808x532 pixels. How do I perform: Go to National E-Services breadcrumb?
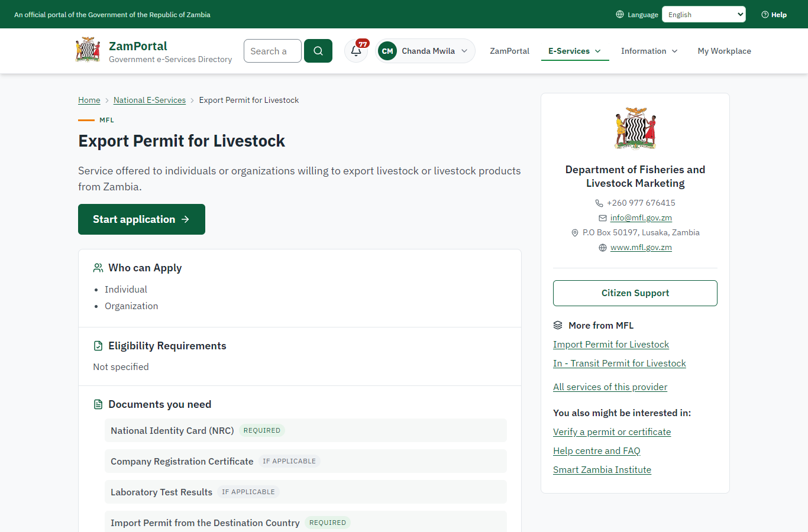tap(150, 100)
